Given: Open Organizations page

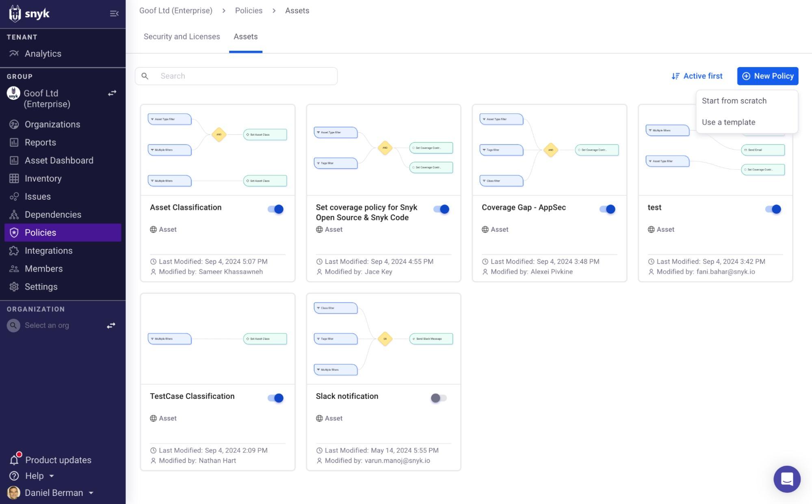Looking at the screenshot, I should click(x=52, y=124).
